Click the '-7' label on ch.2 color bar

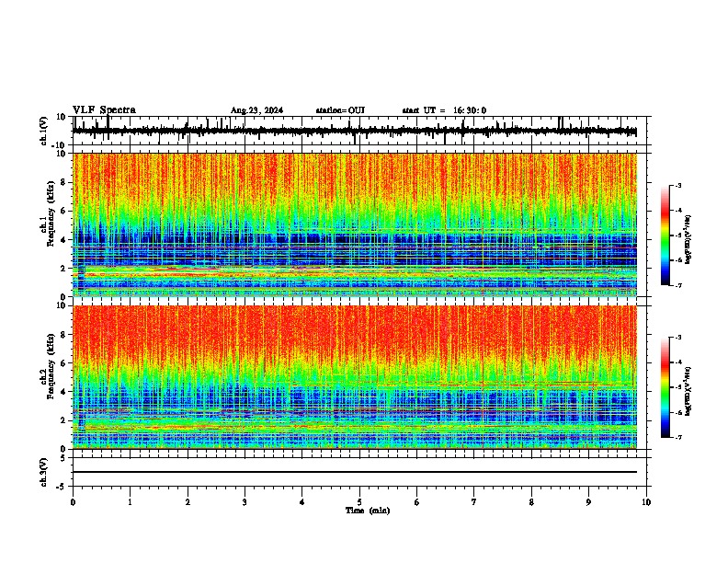point(677,437)
